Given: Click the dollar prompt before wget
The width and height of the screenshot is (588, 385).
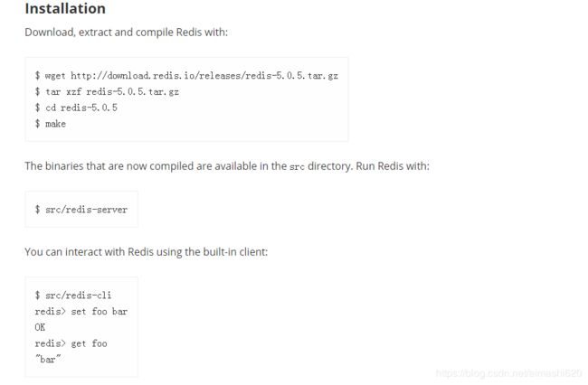Looking at the screenshot, I should coord(37,76).
